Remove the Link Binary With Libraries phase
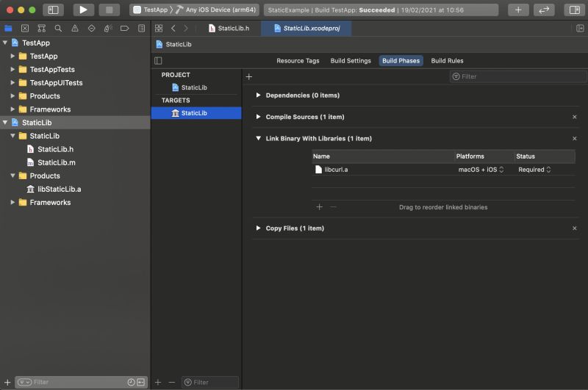This screenshot has width=588, height=390. pyautogui.click(x=575, y=139)
